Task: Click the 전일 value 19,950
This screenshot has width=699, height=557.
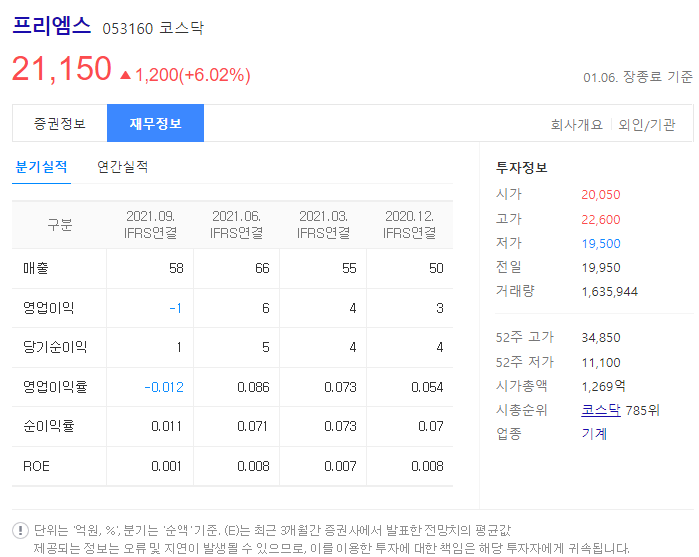Action: pyautogui.click(x=600, y=268)
